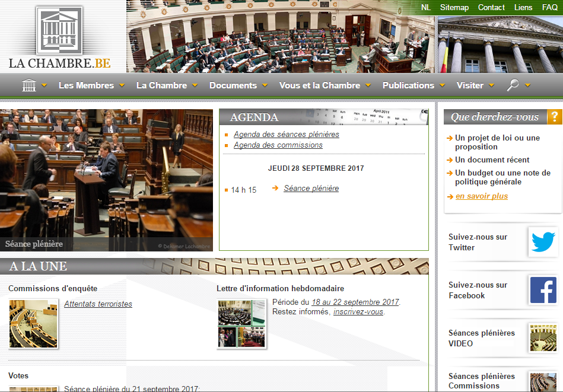Open the Séances plénières VIDEO thumbnail icon
Viewport: 563px width, 392px height.
[543, 338]
